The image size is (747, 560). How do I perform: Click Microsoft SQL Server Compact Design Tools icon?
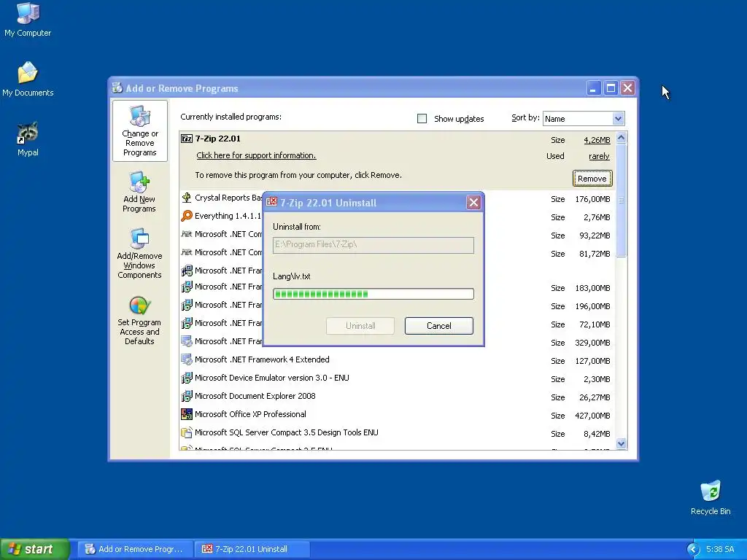(x=187, y=432)
